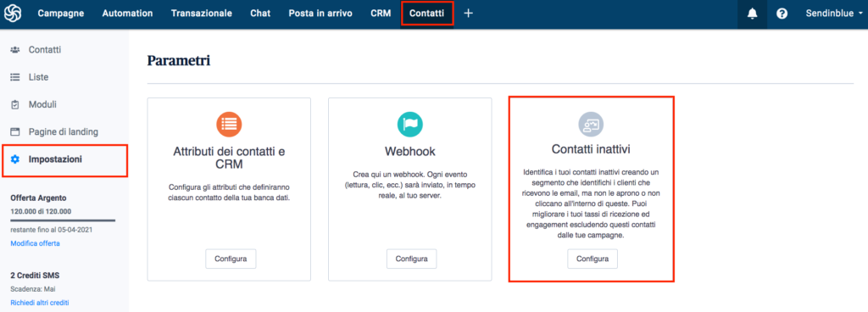Click the 2 Crediti SMS label

[x=36, y=275]
